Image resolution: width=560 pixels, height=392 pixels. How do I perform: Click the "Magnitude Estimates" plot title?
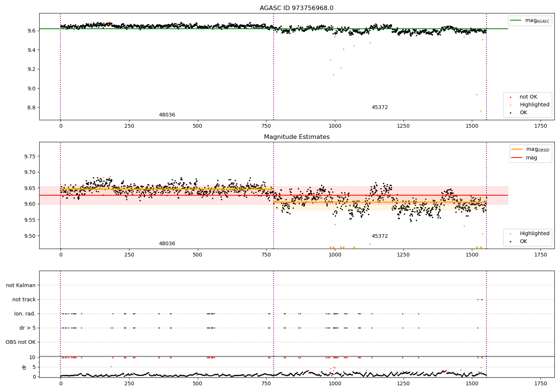296,137
